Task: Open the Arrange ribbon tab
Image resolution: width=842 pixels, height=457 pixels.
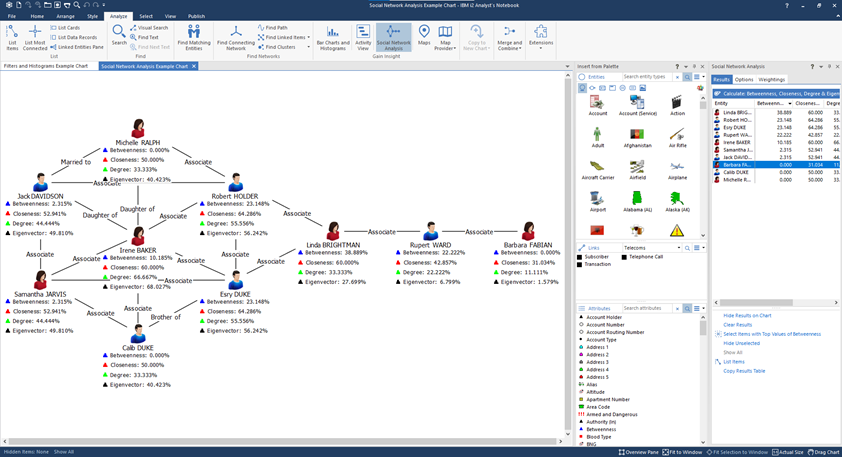Action: (x=65, y=16)
